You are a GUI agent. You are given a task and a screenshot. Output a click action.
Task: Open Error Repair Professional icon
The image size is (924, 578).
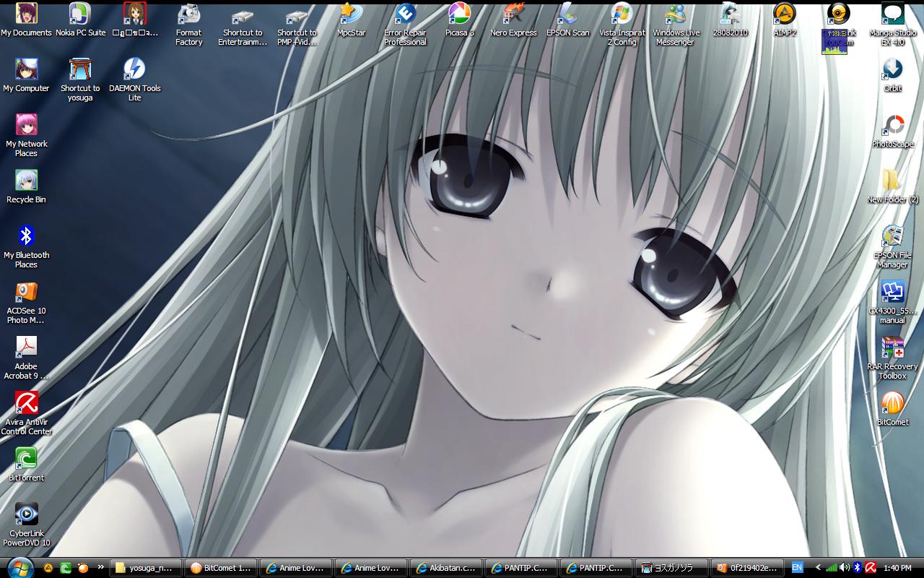pos(405,25)
